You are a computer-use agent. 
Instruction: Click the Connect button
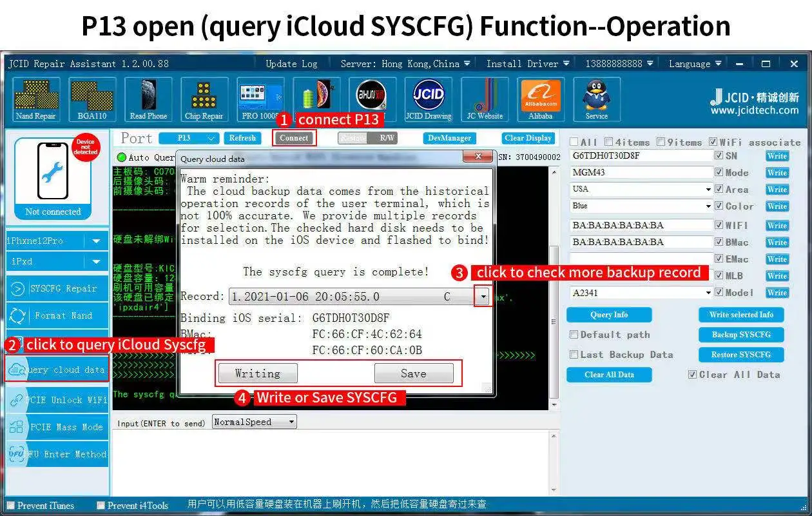pos(294,138)
